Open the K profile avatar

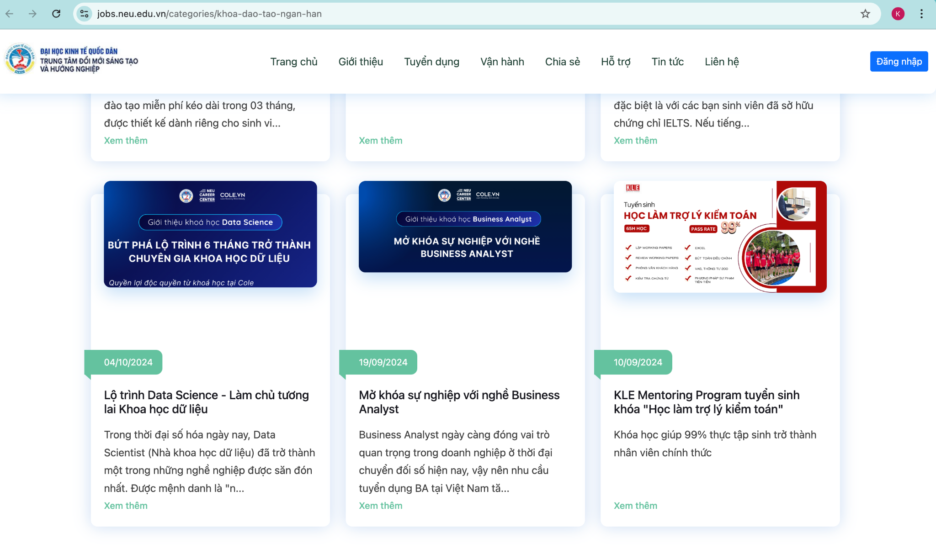pos(898,14)
